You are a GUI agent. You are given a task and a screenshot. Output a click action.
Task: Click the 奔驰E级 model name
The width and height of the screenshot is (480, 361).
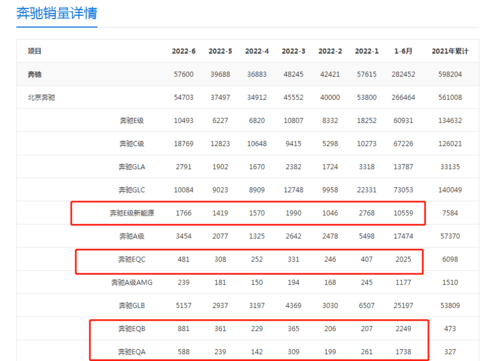pos(132,121)
